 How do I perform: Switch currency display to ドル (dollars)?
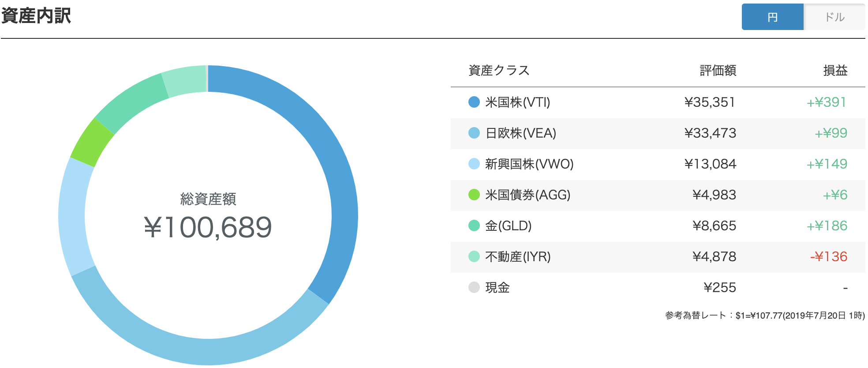pyautogui.click(x=834, y=17)
